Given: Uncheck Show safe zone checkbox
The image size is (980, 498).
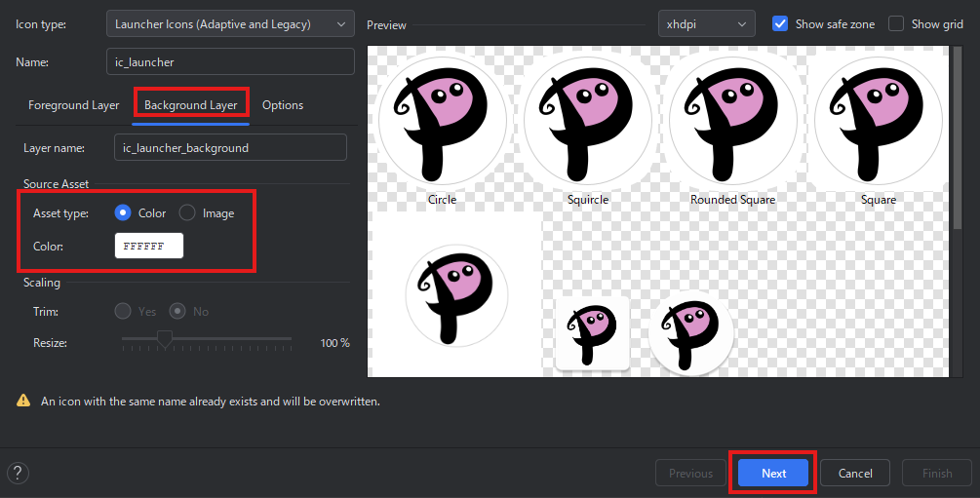Looking at the screenshot, I should coord(780,23).
